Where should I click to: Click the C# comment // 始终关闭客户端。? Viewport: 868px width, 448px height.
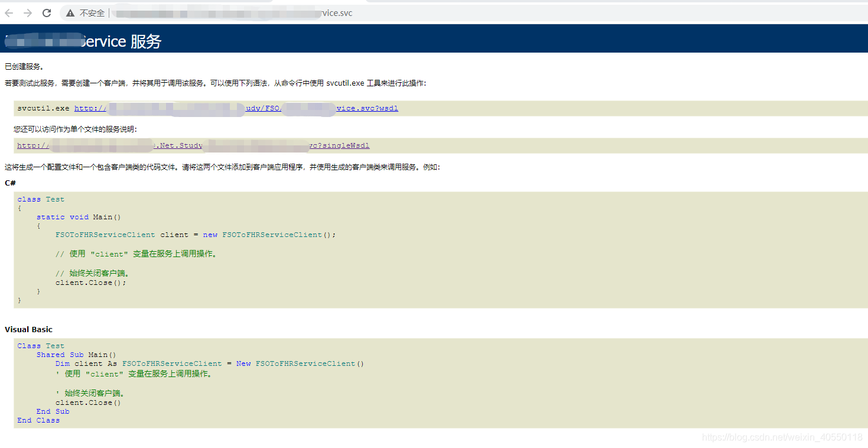[x=92, y=273]
